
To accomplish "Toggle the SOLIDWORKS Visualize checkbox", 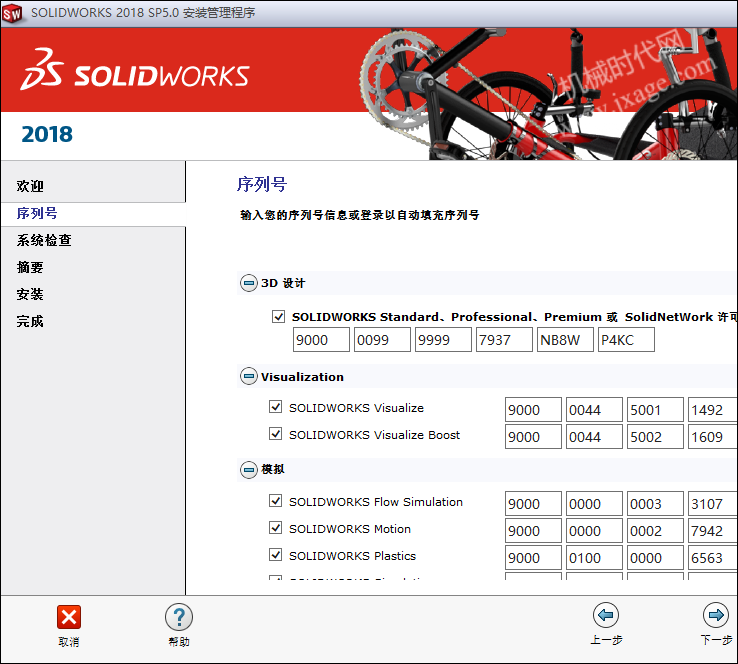I will tap(275, 407).
